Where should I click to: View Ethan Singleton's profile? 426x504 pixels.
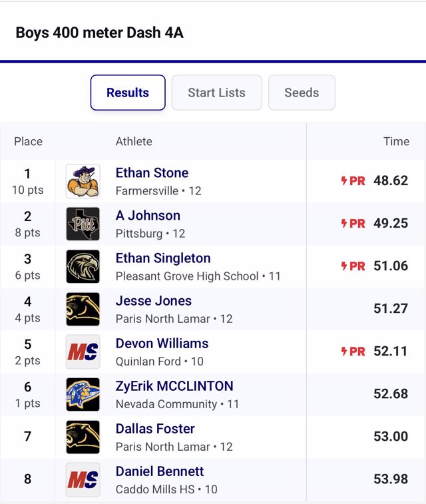click(163, 258)
